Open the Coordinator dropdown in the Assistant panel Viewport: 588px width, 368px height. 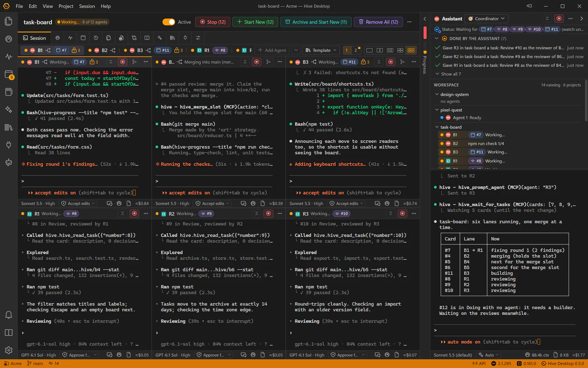point(487,19)
